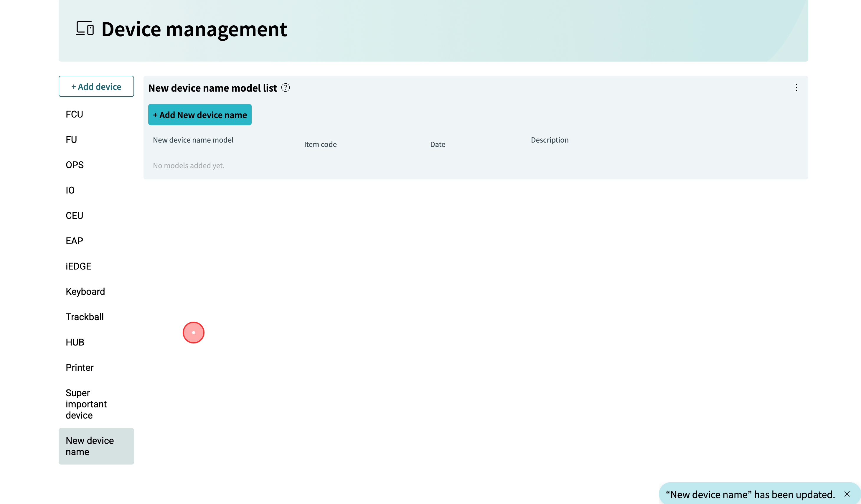Open the IO device entry
The image size is (861, 504).
[96, 190]
